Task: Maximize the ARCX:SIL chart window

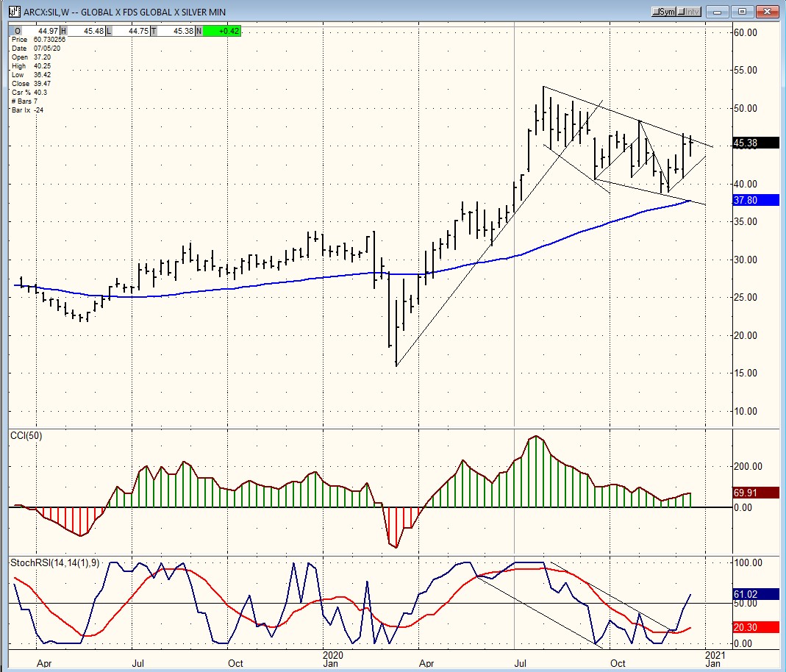Action: tap(743, 12)
